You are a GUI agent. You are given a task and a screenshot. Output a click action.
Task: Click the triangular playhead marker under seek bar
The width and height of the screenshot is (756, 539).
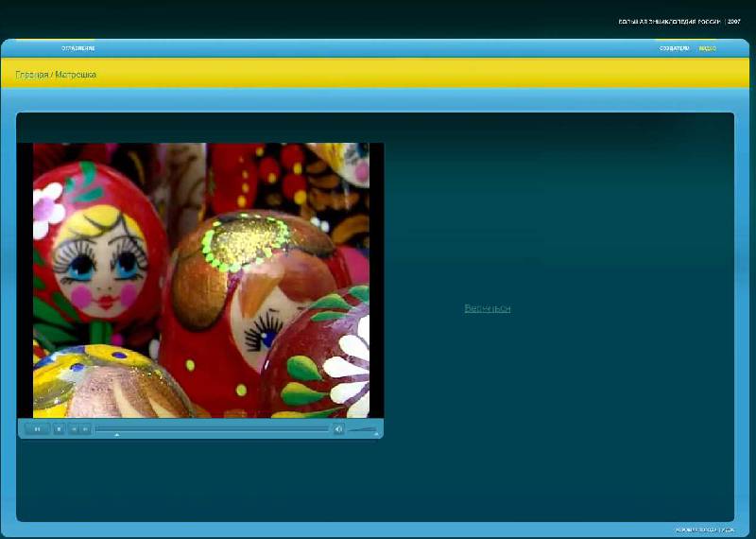pyautogui.click(x=116, y=435)
